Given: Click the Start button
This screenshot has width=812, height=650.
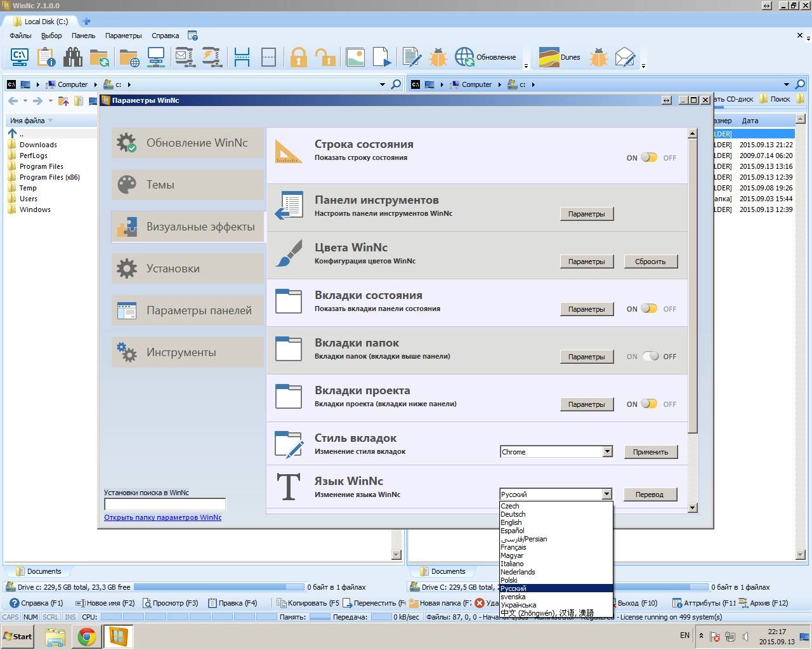Looking at the screenshot, I should point(17,636).
